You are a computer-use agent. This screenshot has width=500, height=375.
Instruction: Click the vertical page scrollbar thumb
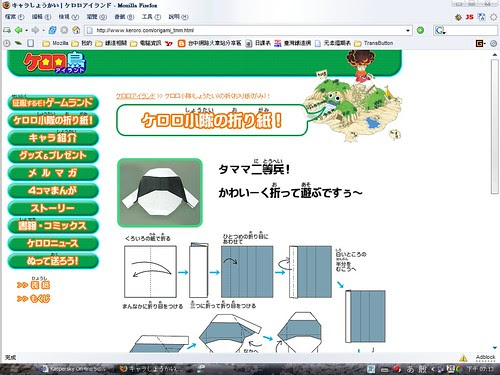(495, 127)
